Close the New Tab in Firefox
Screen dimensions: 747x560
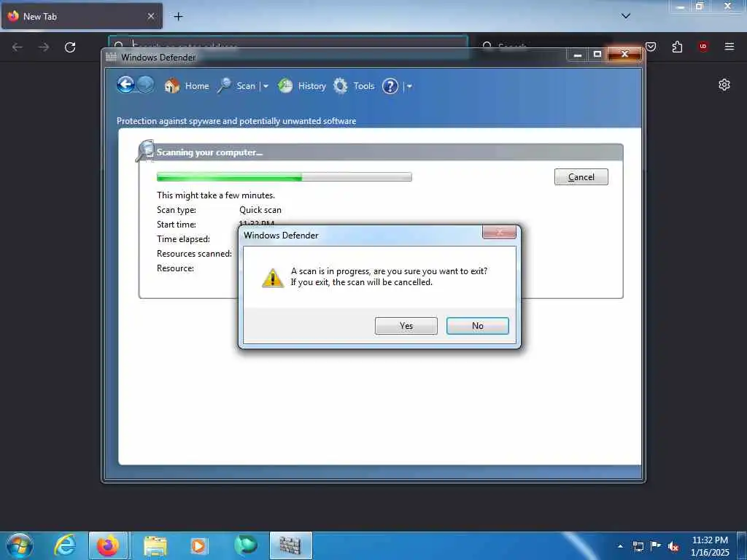(x=150, y=16)
